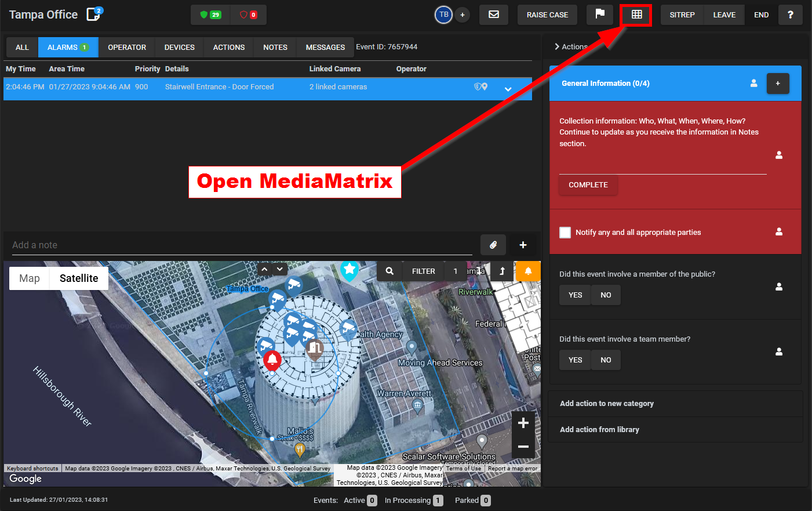Switch to the MESSAGES tab
This screenshot has height=511, width=812.
(x=325, y=48)
